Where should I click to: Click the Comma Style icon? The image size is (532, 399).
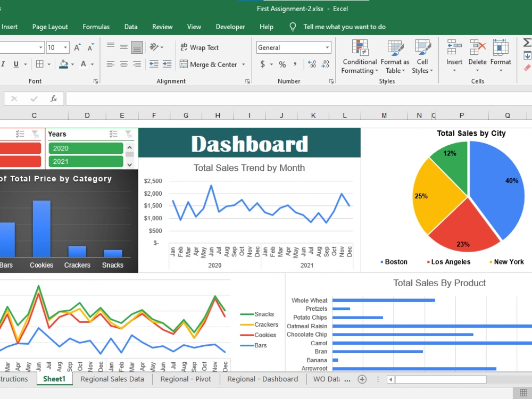(295, 64)
